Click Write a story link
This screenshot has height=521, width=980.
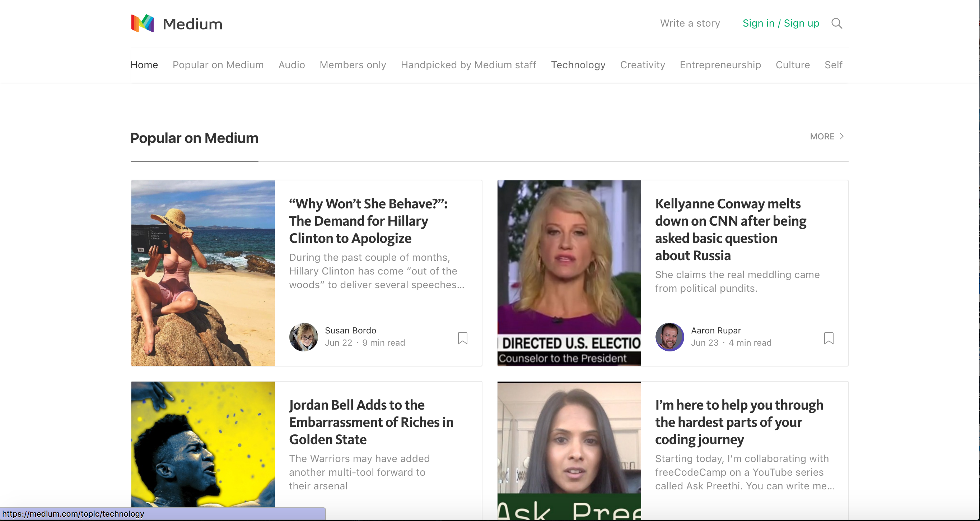click(x=690, y=23)
